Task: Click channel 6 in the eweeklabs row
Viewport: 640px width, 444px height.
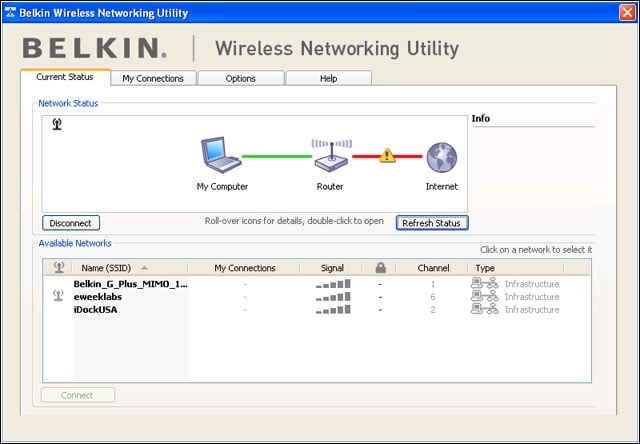Action: coord(433,297)
